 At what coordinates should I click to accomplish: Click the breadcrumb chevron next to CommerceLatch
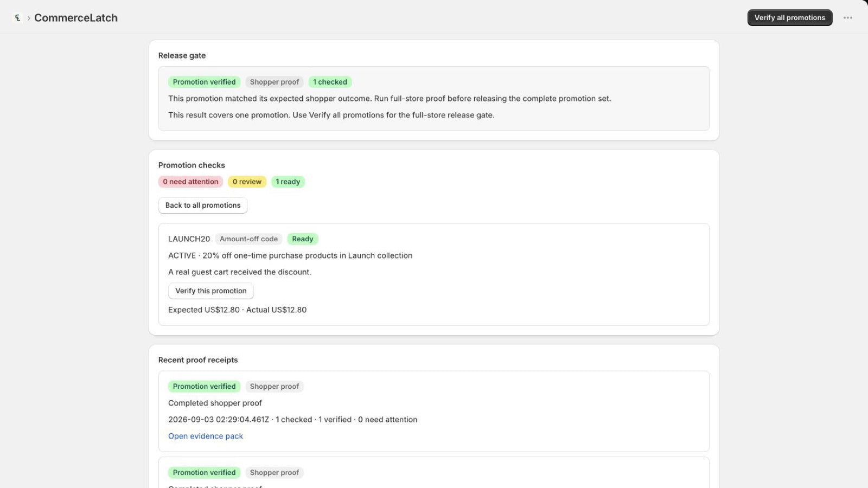29,18
